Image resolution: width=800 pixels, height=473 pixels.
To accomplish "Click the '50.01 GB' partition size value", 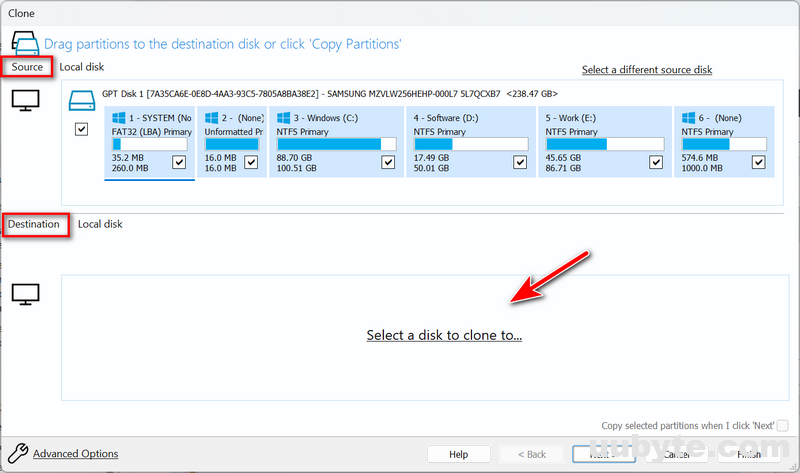I will pyautogui.click(x=431, y=168).
